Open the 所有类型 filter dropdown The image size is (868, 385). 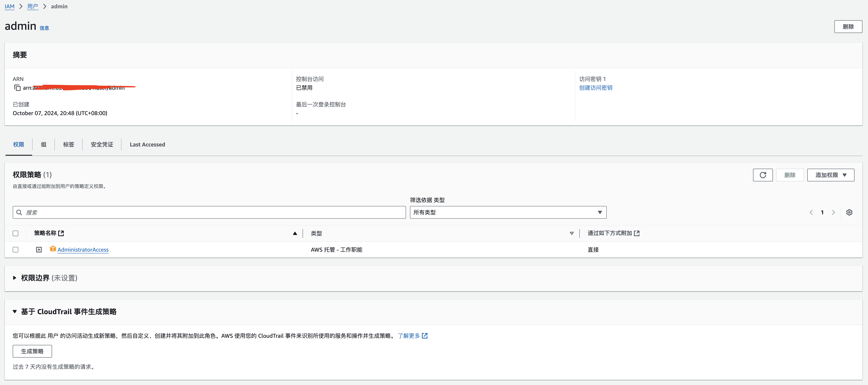pyautogui.click(x=508, y=212)
